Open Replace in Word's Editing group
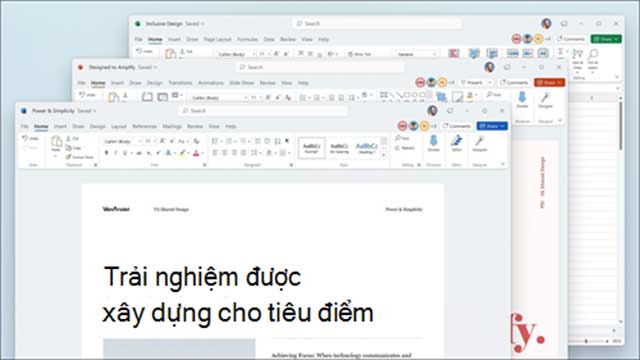The image size is (640, 360). (404, 148)
